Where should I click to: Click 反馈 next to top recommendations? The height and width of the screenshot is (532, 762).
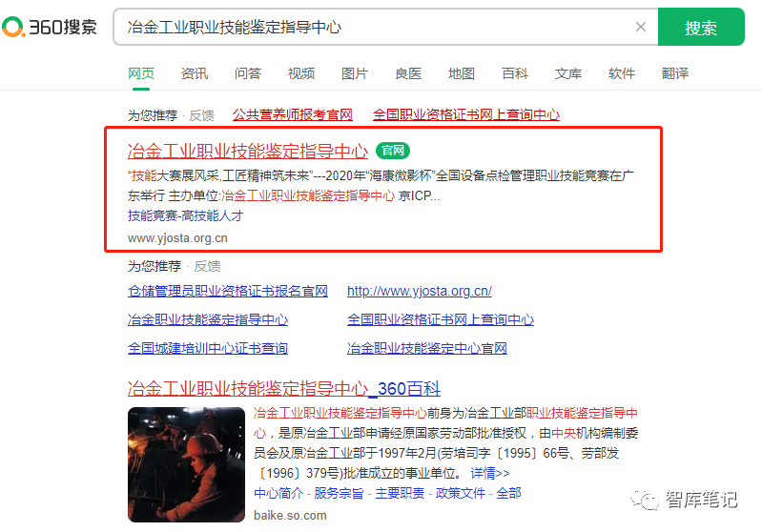pos(201,115)
